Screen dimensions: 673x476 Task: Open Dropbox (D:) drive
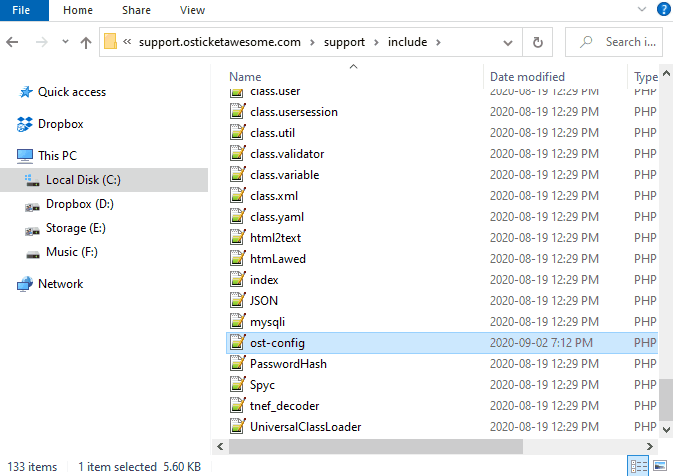69,204
